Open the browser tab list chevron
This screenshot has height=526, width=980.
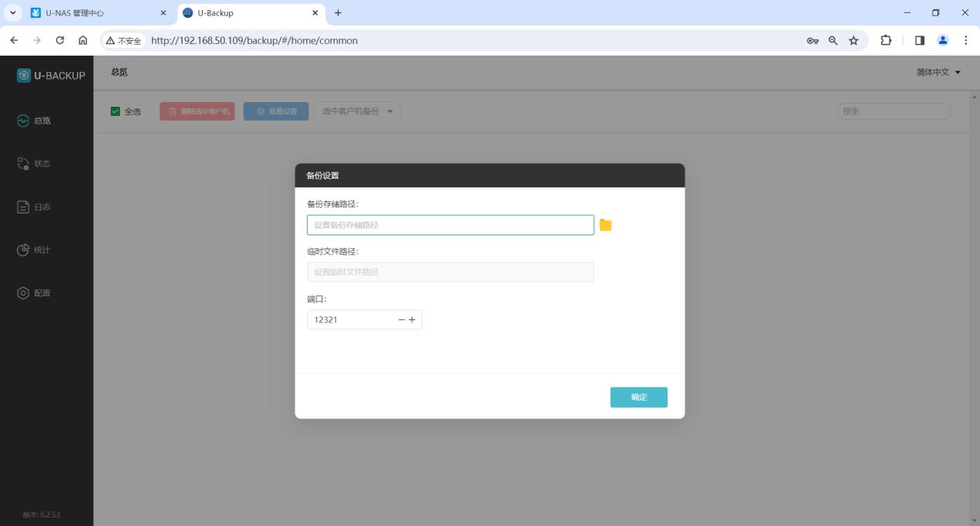click(12, 13)
